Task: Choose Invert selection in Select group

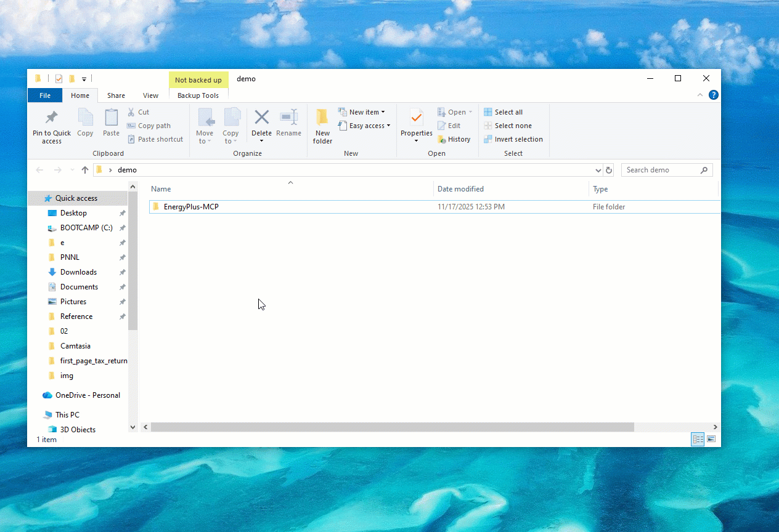Action: tap(513, 139)
